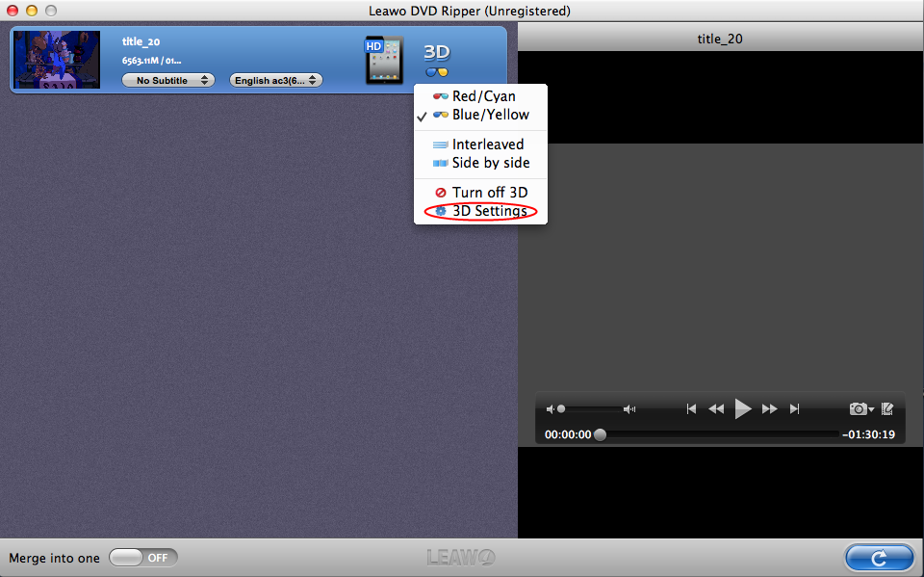Skip to next chapter
Screen dimensions: 924x577
pyautogui.click(x=794, y=408)
